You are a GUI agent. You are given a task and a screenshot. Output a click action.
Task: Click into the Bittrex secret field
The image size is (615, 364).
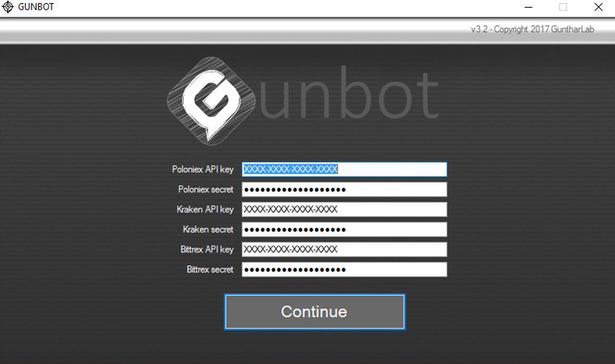pos(344,269)
